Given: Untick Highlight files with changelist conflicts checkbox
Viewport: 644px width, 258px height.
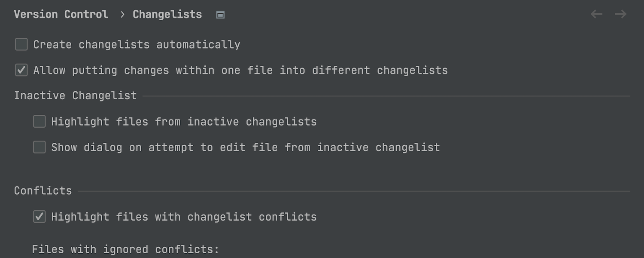Looking at the screenshot, I should (x=39, y=217).
